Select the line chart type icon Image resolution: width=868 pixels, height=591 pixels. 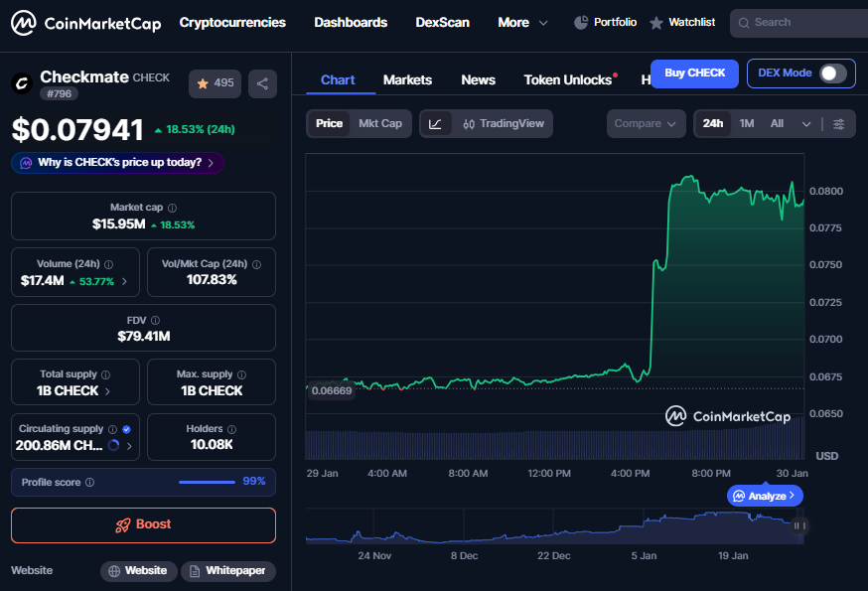[435, 124]
